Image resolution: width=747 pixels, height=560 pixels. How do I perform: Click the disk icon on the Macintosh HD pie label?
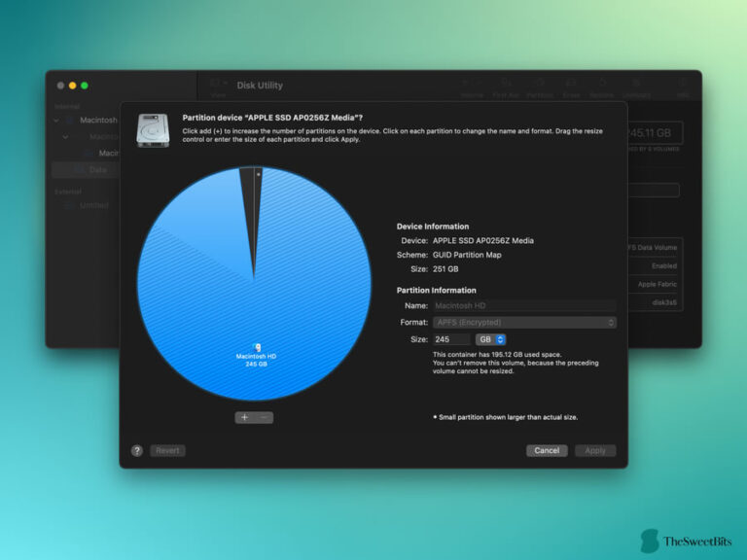(x=257, y=348)
